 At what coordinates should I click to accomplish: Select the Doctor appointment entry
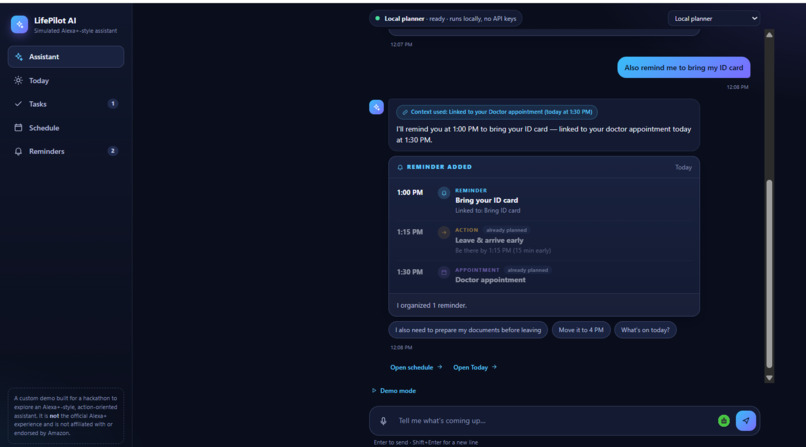tap(544, 275)
